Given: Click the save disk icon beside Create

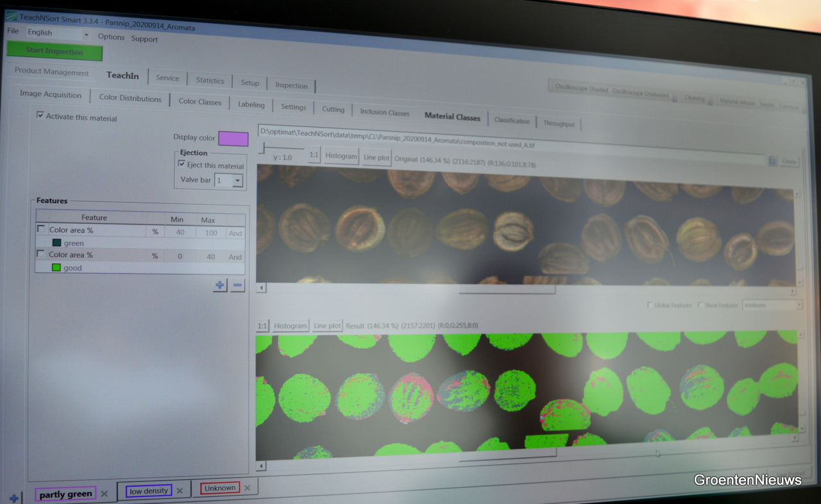Looking at the screenshot, I should (x=772, y=161).
